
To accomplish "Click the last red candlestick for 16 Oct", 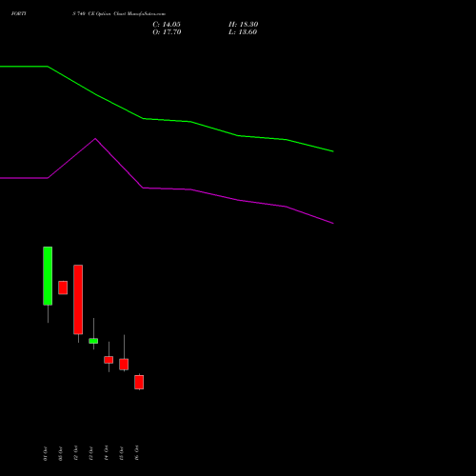I will 139,382.
